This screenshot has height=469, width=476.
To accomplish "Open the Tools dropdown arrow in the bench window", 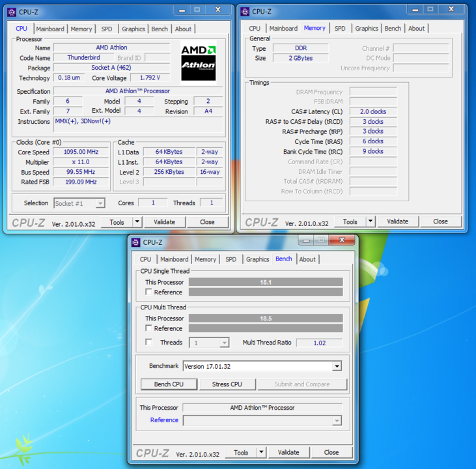I will click(261, 452).
